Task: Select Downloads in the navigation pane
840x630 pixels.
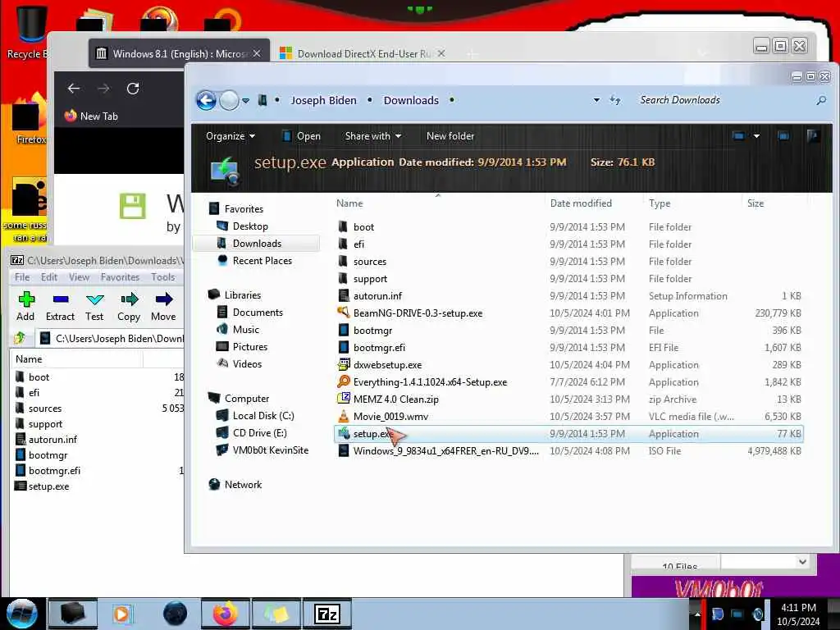Action: (256, 243)
